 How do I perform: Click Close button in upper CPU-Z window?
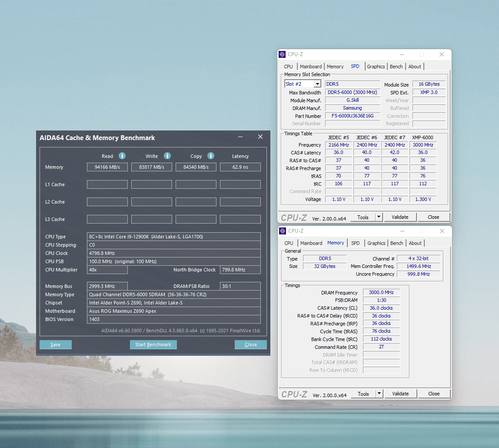[x=433, y=217]
